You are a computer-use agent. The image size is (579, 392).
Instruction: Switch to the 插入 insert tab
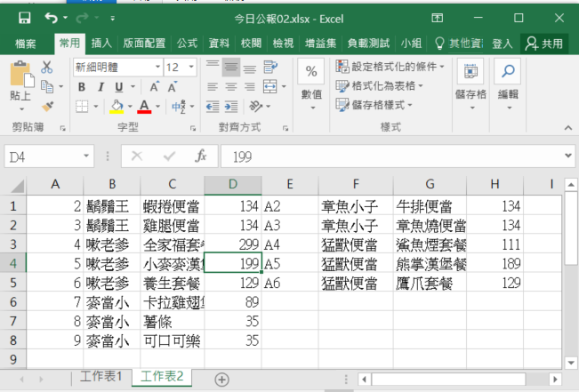tap(101, 44)
